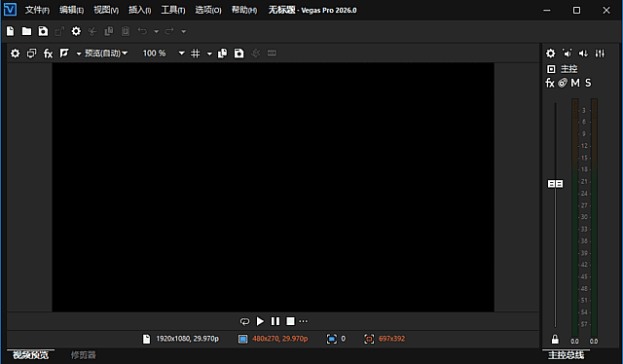Switch to the 视频预览 tab
The image size is (623, 364).
[x=30, y=355]
